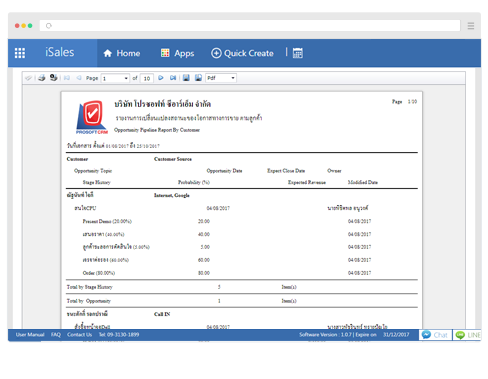Viewport: 488px width, 379px height.
Task: Click the 'Opportunity Topic' column header
Action: tap(93, 171)
